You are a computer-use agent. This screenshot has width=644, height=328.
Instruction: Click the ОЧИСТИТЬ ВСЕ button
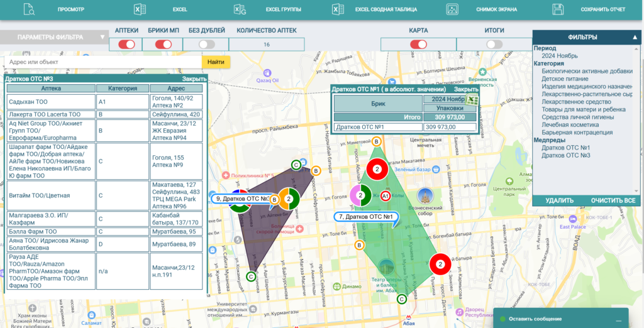(613, 201)
